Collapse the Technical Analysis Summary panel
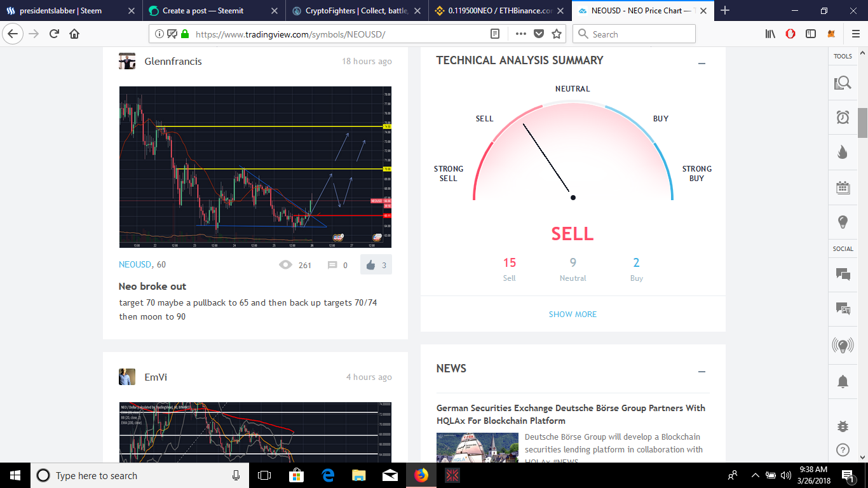This screenshot has height=488, width=868. pos(702,63)
